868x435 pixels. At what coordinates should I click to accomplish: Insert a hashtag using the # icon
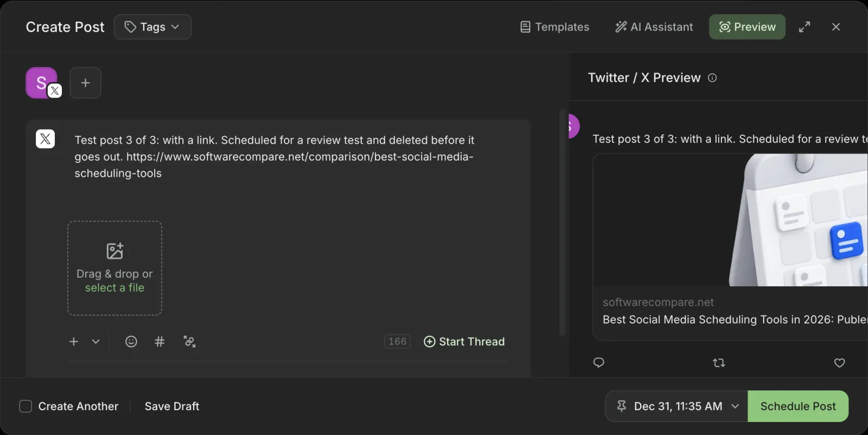pyautogui.click(x=159, y=342)
